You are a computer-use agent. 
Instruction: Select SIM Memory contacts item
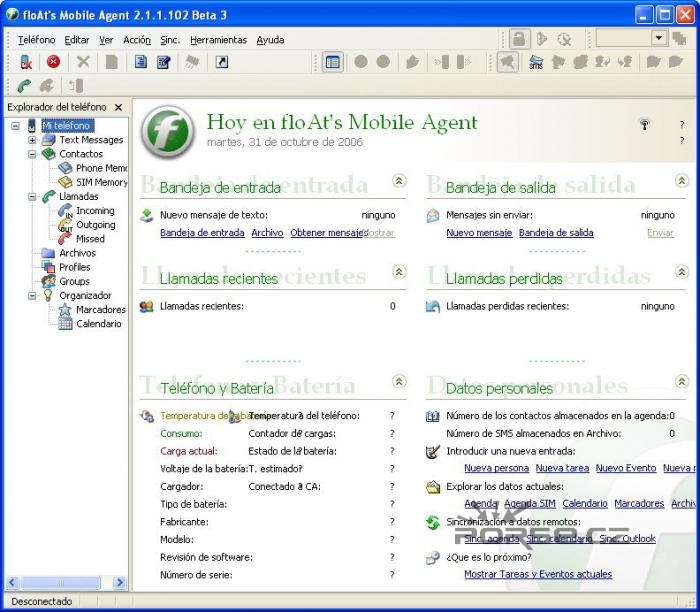click(x=101, y=183)
